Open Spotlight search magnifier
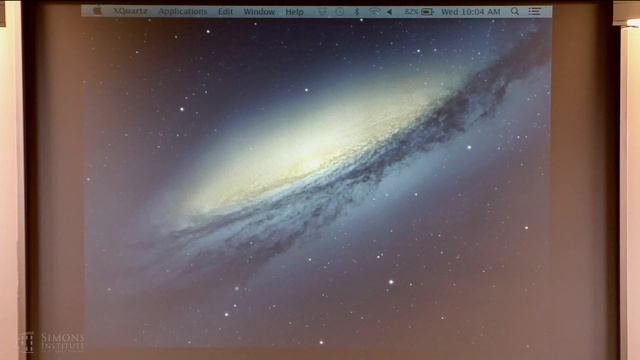The width and height of the screenshot is (640, 360). point(515,11)
